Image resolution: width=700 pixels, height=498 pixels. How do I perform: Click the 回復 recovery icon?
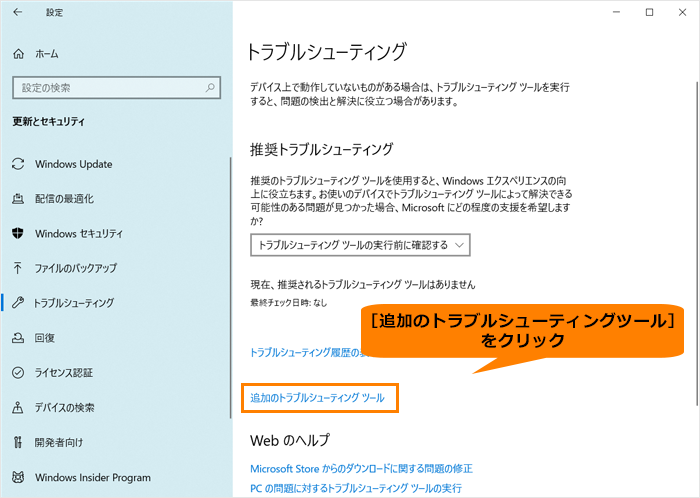tap(18, 338)
